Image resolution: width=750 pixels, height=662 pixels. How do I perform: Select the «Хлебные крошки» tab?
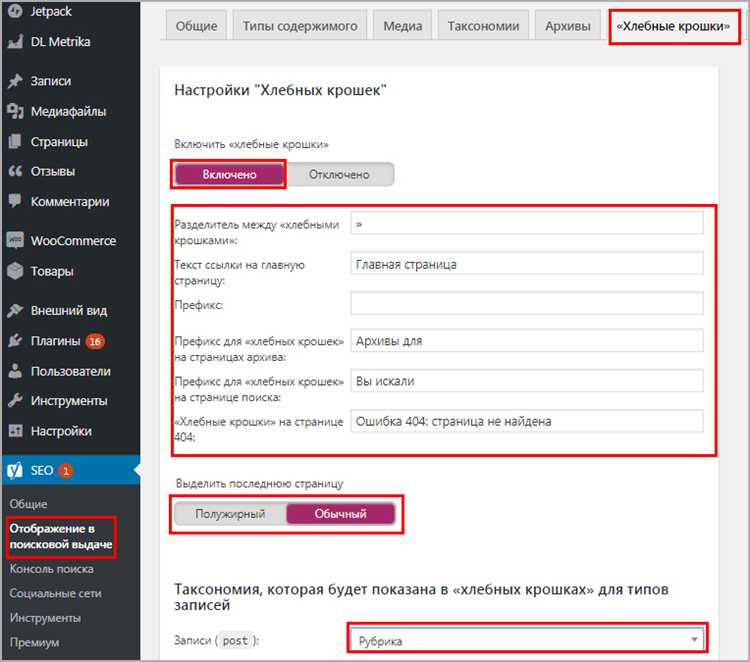[673, 26]
